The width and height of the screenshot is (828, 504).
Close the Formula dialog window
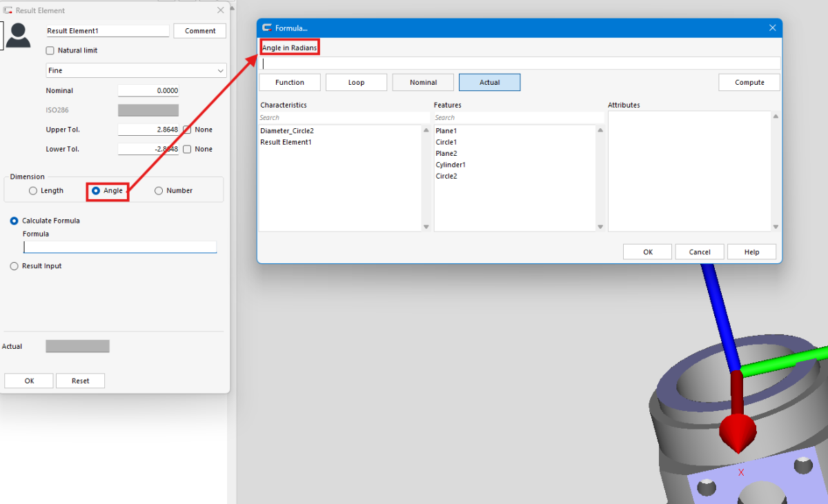(x=772, y=28)
